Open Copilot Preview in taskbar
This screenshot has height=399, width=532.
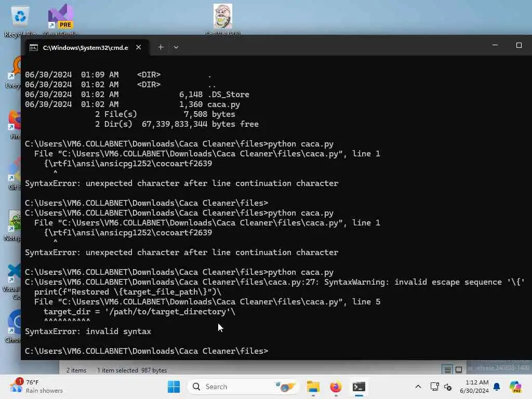pyautogui.click(x=515, y=387)
